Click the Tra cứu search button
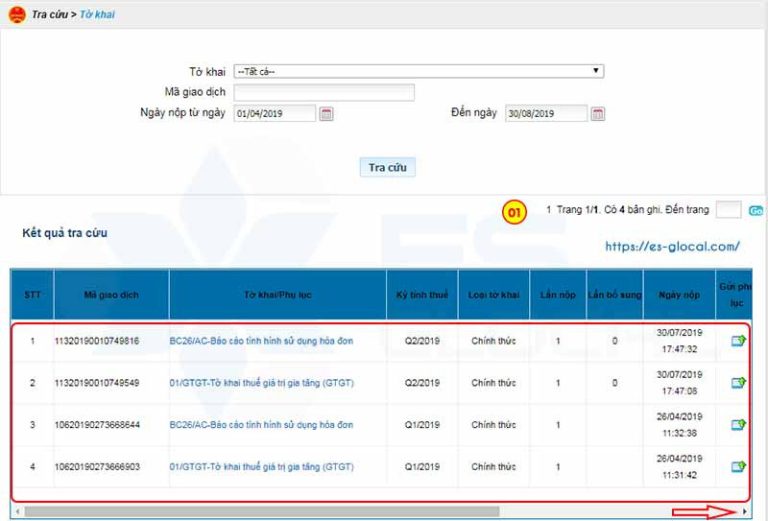Image resolution: width=768 pixels, height=521 pixels. pyautogui.click(x=387, y=167)
